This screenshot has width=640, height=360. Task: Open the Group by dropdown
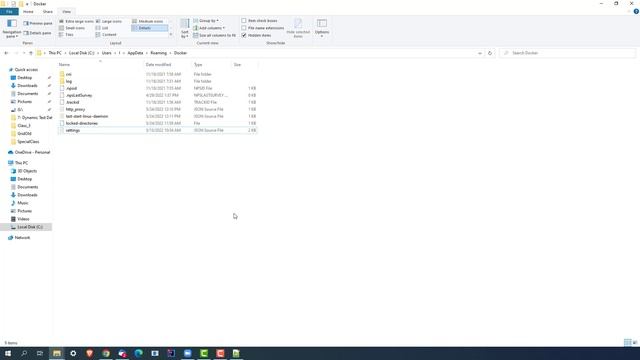206,21
